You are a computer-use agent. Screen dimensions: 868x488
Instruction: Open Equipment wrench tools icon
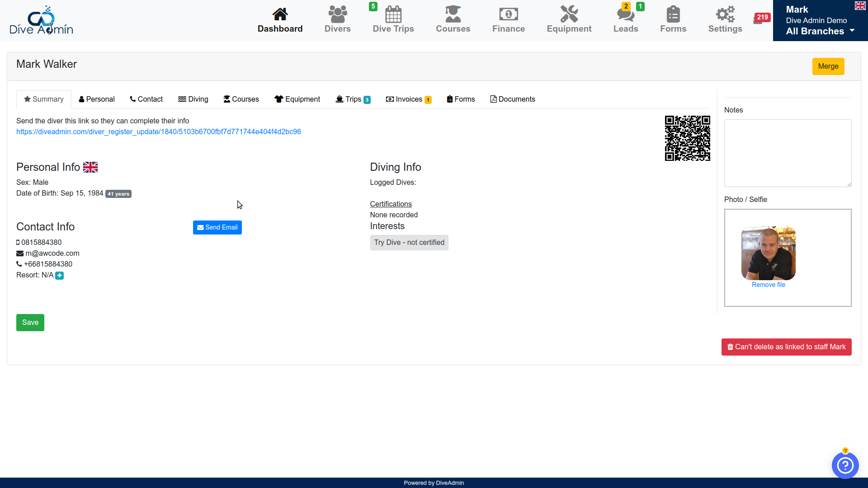[569, 14]
